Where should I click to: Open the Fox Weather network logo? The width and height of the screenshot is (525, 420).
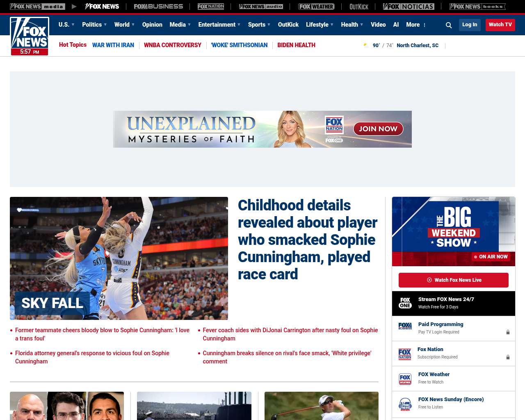pos(316,7)
